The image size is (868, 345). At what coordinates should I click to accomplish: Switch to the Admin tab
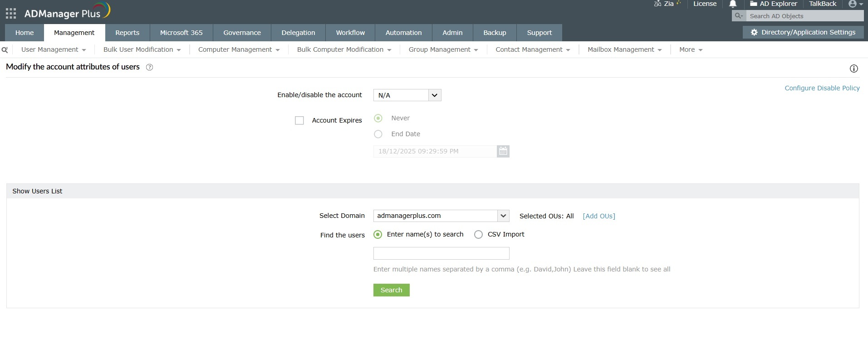coord(452,33)
